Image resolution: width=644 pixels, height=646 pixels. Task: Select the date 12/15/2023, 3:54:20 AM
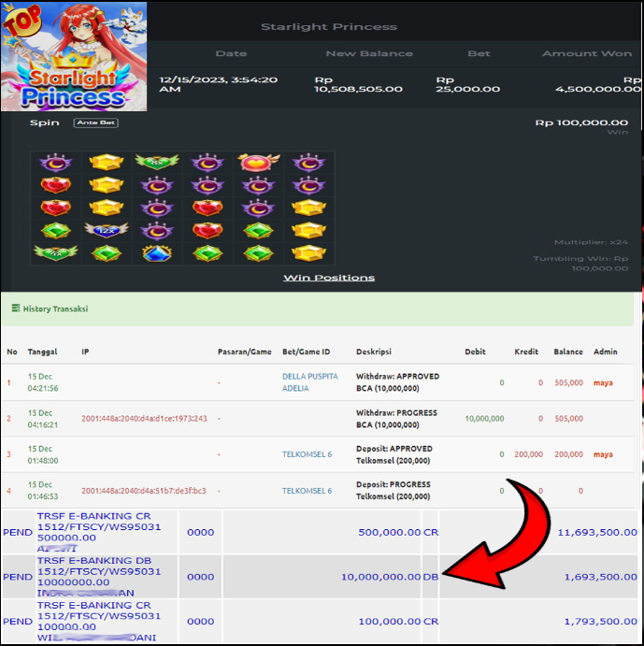point(219,84)
